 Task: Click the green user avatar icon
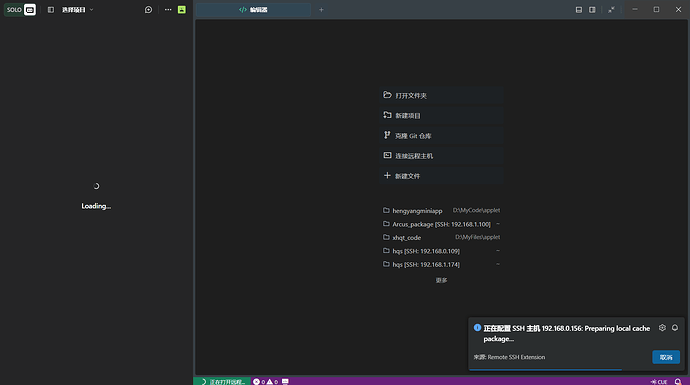tap(182, 10)
